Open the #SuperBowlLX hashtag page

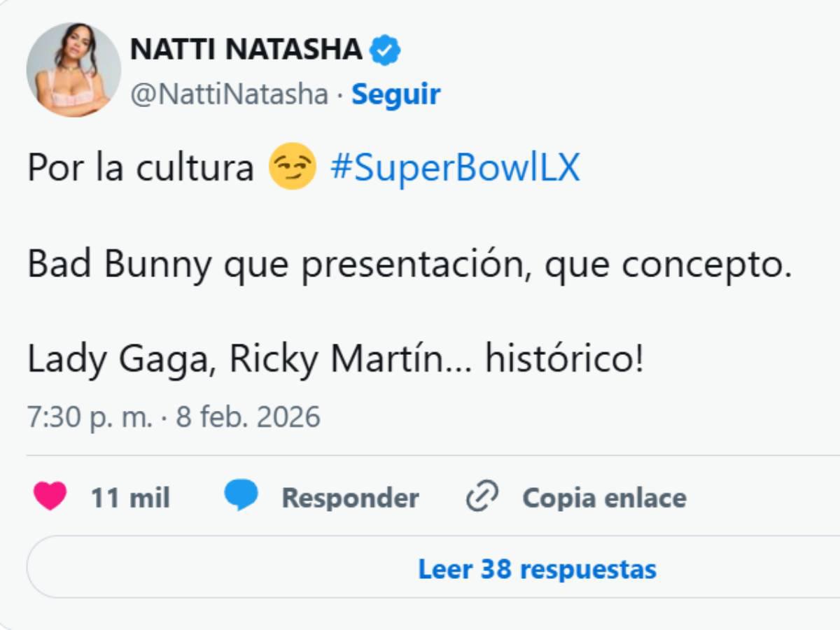click(x=454, y=167)
